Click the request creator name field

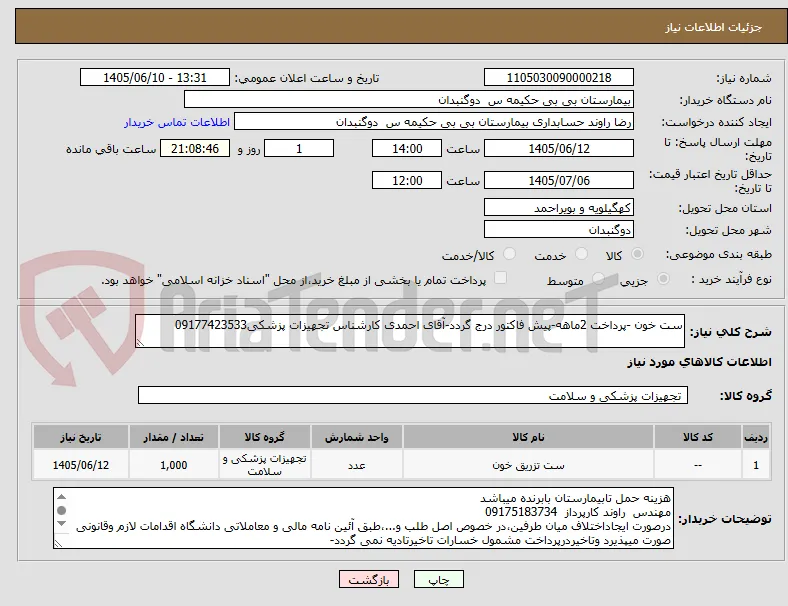point(434,122)
